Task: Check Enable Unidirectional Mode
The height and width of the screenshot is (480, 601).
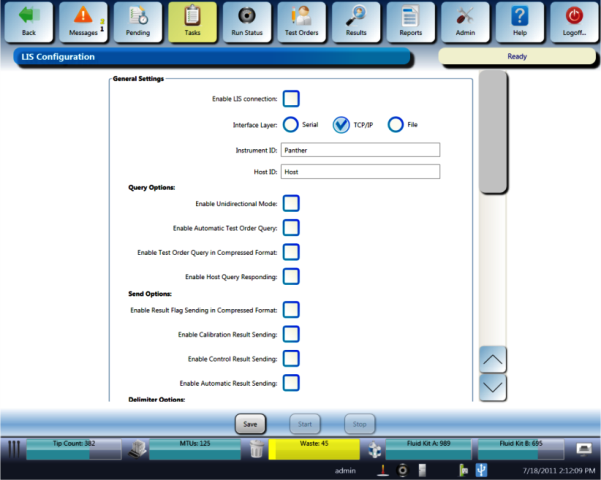Action: click(291, 203)
